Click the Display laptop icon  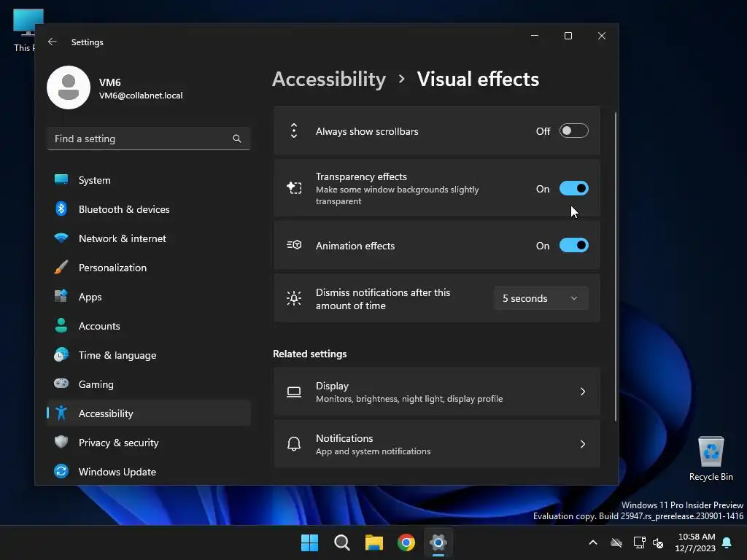[294, 392]
